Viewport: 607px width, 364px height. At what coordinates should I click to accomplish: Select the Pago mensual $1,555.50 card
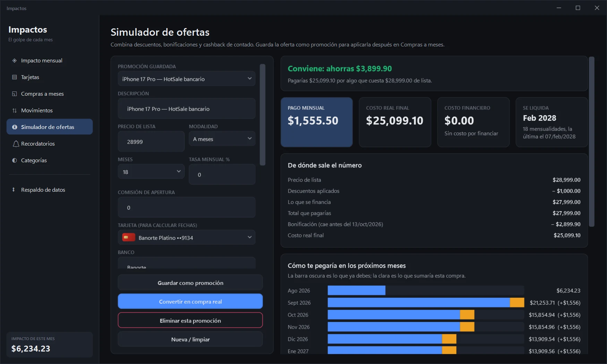coord(317,122)
